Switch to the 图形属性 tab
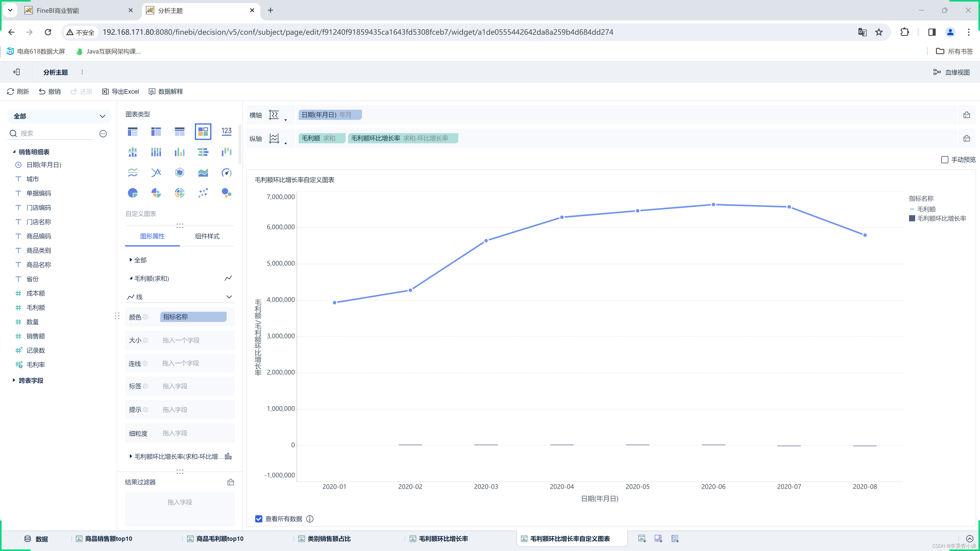 point(152,236)
